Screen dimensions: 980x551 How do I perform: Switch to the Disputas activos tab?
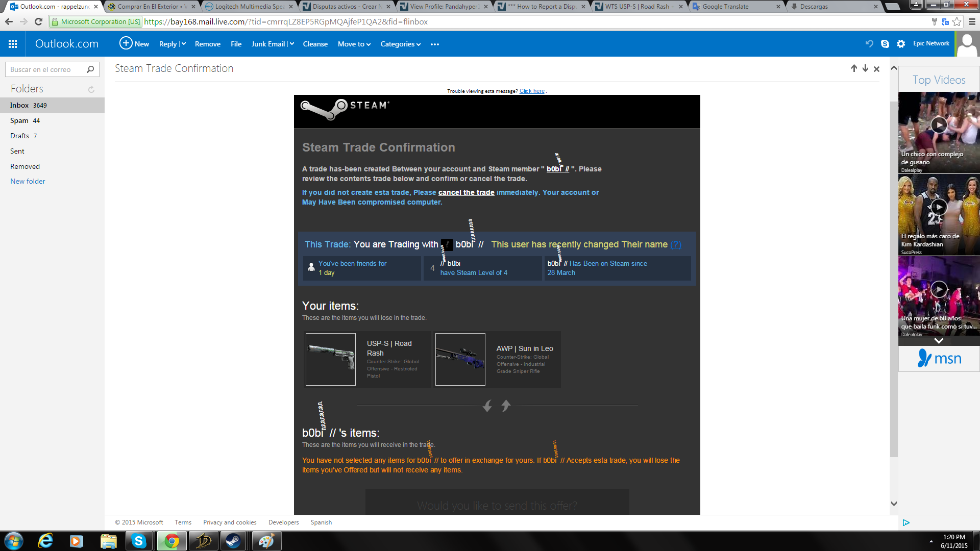tap(347, 7)
